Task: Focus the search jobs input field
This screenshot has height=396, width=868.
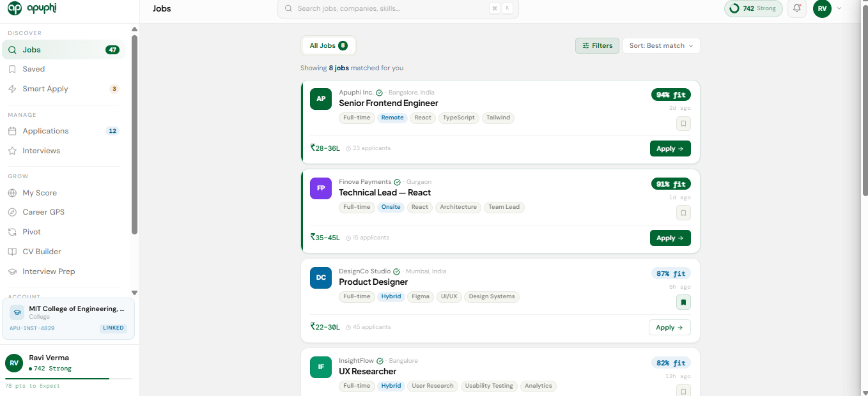Action: tap(398, 8)
